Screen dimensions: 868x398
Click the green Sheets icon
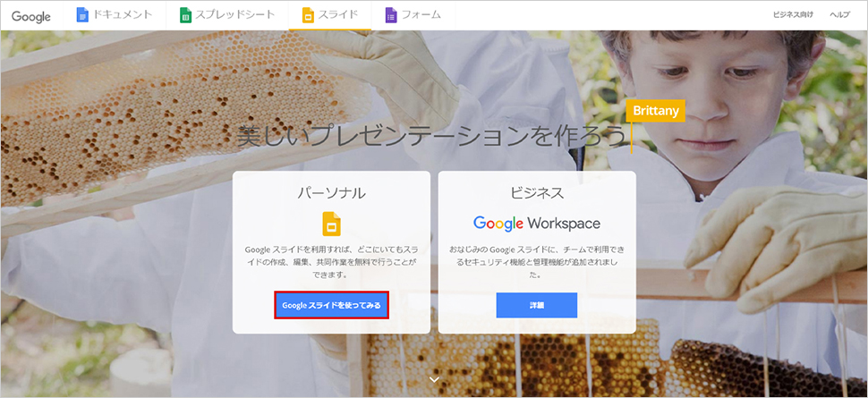point(185,15)
